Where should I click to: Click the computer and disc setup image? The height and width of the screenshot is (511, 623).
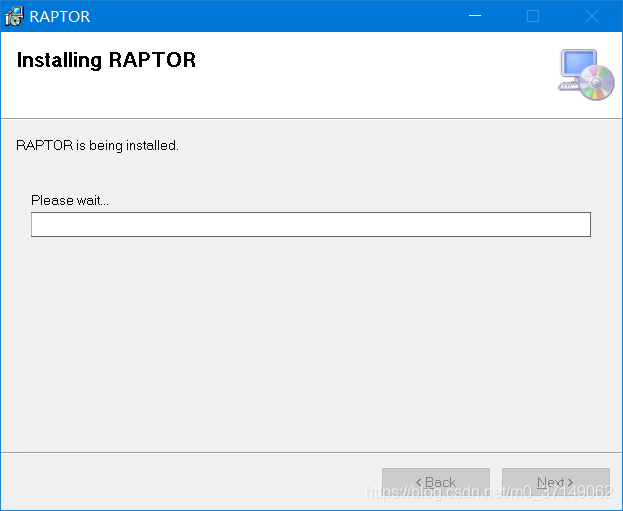tap(586, 74)
